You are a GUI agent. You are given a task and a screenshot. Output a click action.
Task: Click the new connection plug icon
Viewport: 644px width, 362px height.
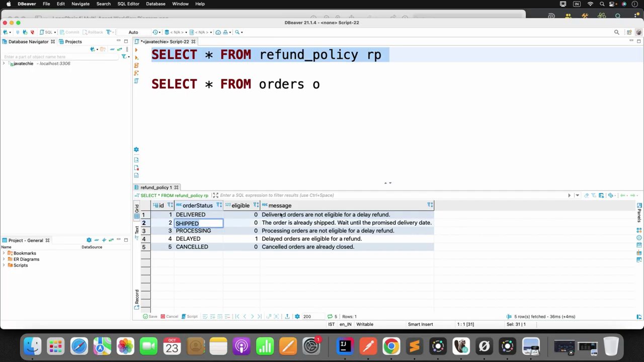5,32
